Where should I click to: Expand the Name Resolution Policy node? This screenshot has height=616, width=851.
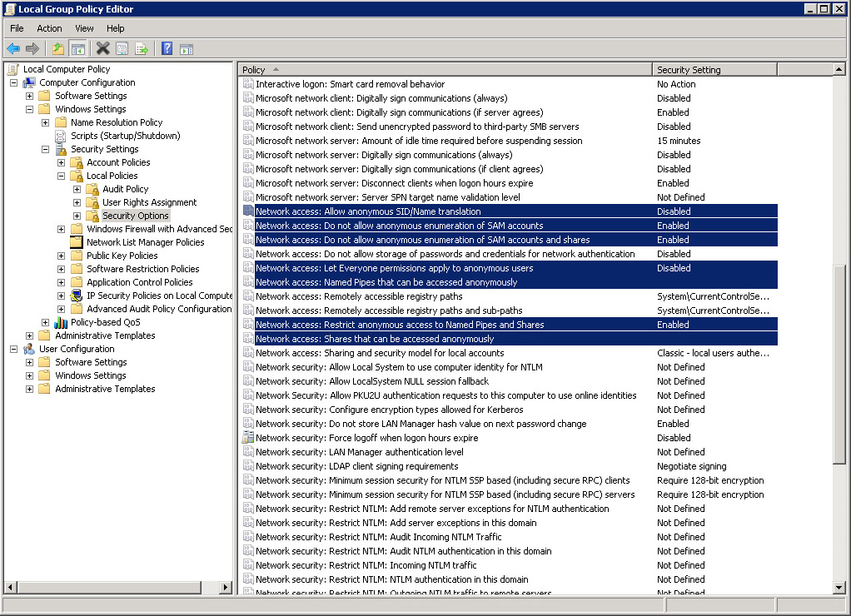(x=45, y=122)
